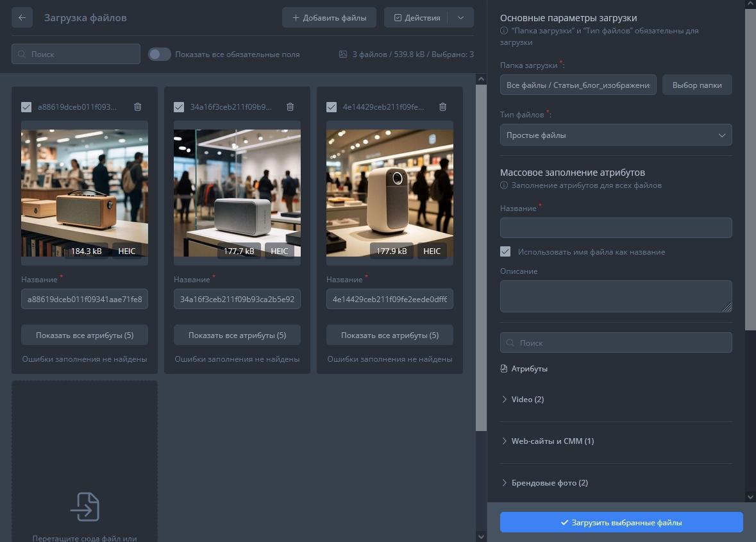This screenshot has height=542, width=756.
Task: Open the Действия menu
Action: click(416, 18)
